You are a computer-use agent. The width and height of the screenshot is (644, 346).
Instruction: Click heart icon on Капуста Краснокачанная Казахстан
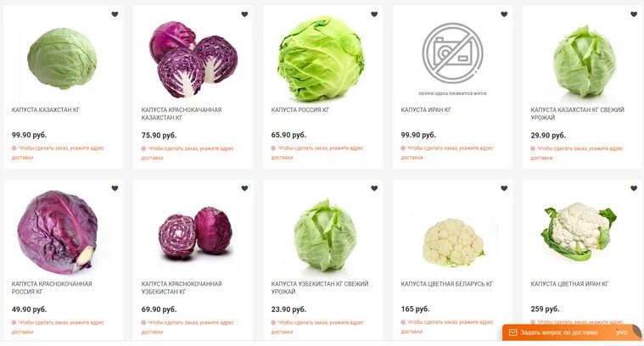click(244, 14)
